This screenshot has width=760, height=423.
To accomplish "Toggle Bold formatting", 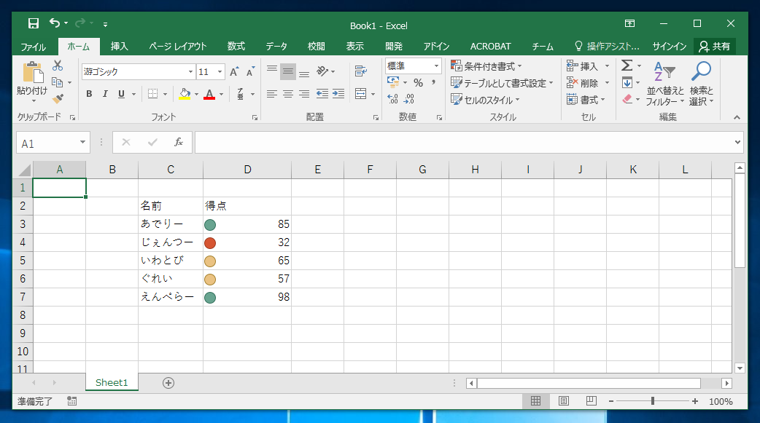I will [x=89, y=94].
